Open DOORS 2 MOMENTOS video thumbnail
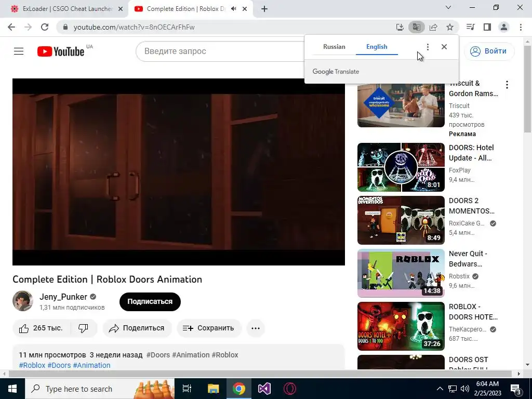The image size is (532, 399). click(x=401, y=220)
